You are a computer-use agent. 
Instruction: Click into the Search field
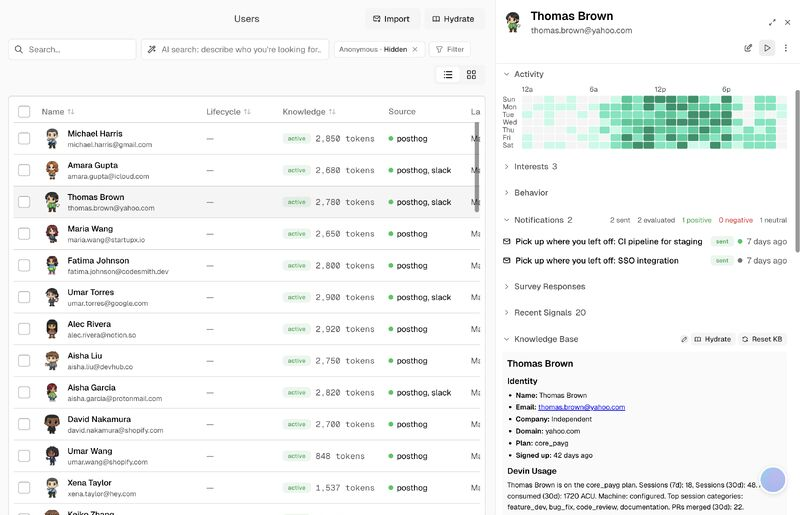[x=72, y=50]
